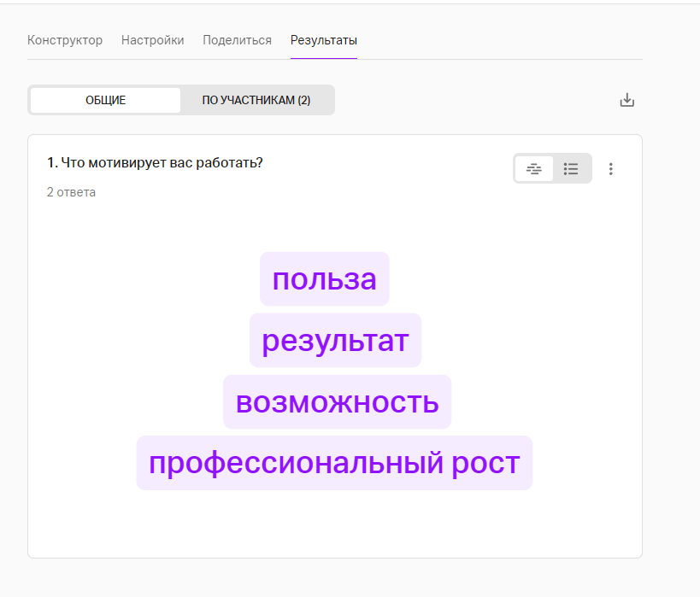Click the word 'польза' in the cloud
700x597 pixels.
[324, 278]
